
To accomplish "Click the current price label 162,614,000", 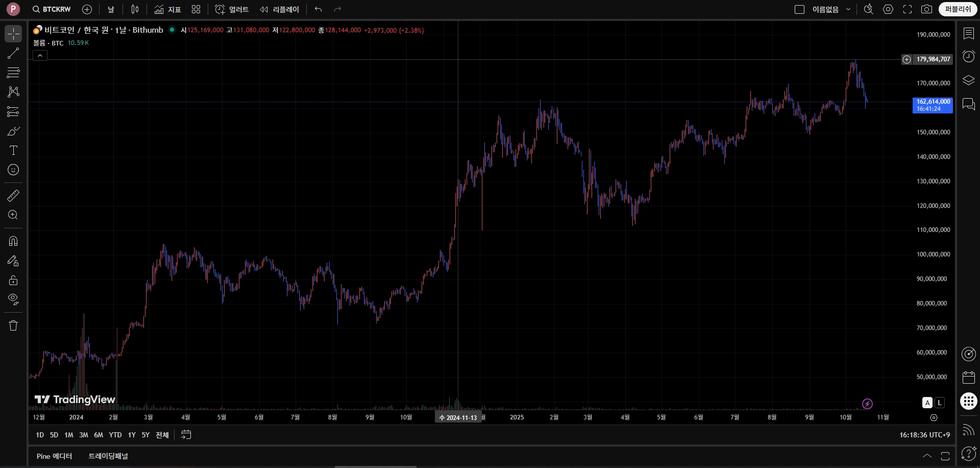I will tap(933, 105).
